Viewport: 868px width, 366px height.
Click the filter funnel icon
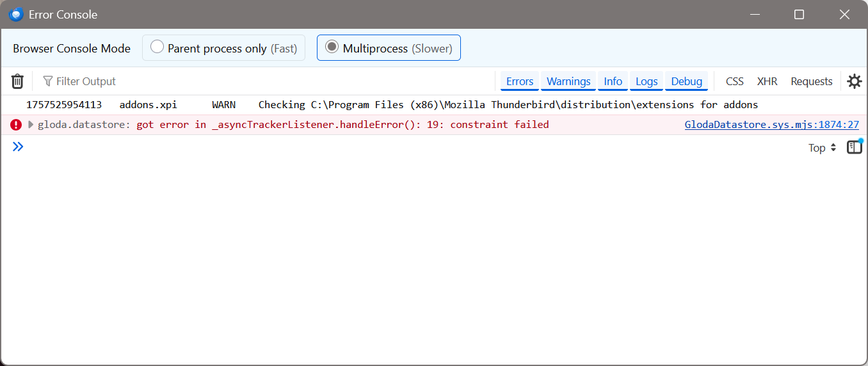click(48, 81)
